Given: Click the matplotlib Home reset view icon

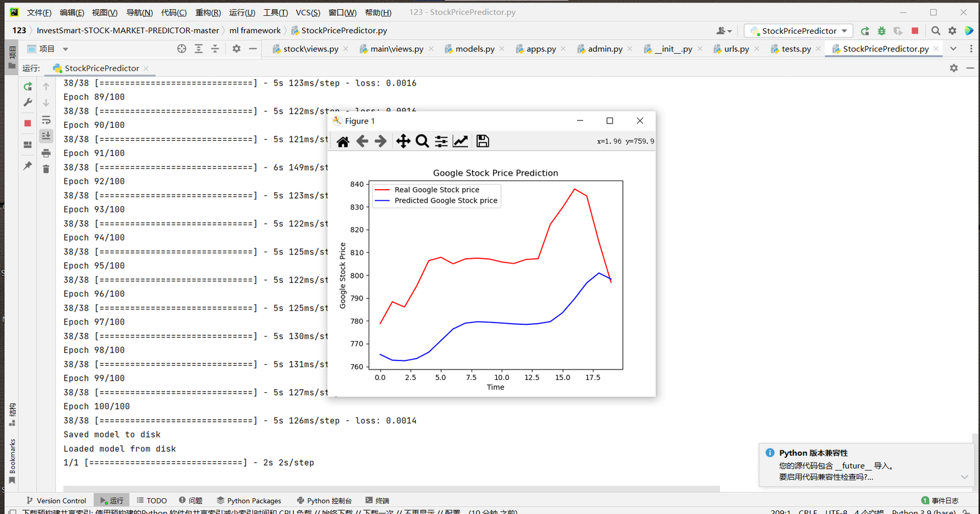Looking at the screenshot, I should click(x=343, y=142).
